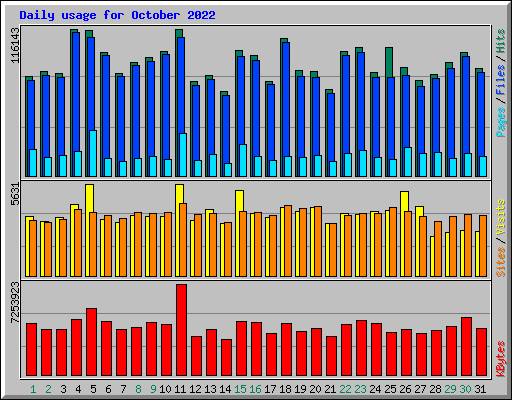Click day 30 on the x-axis

click(x=465, y=389)
